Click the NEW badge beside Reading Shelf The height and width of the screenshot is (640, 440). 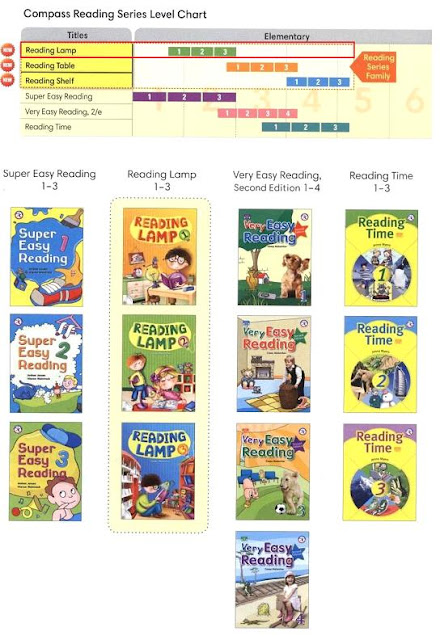coord(8,80)
